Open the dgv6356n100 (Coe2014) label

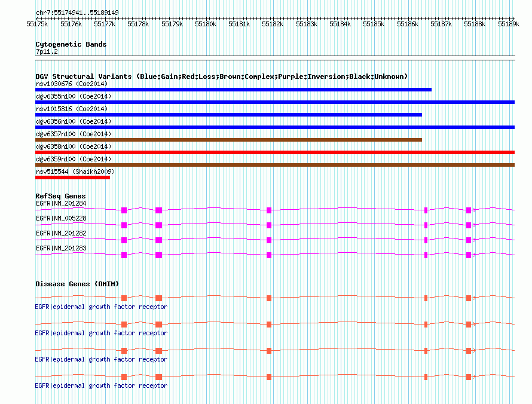coord(74,121)
